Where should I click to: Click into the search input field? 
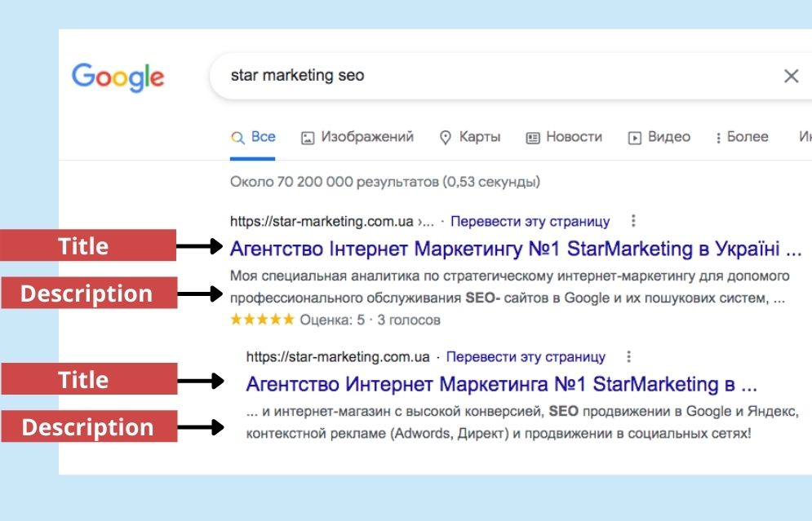tap(490, 76)
